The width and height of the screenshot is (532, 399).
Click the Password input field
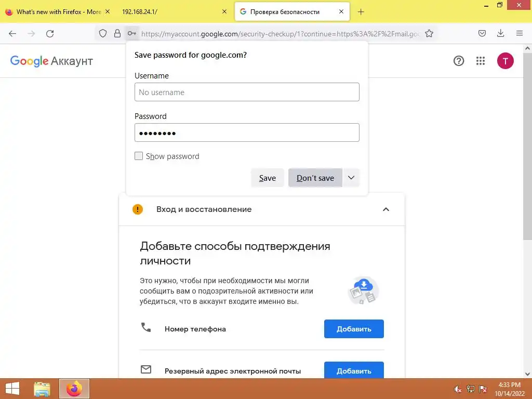[247, 132]
